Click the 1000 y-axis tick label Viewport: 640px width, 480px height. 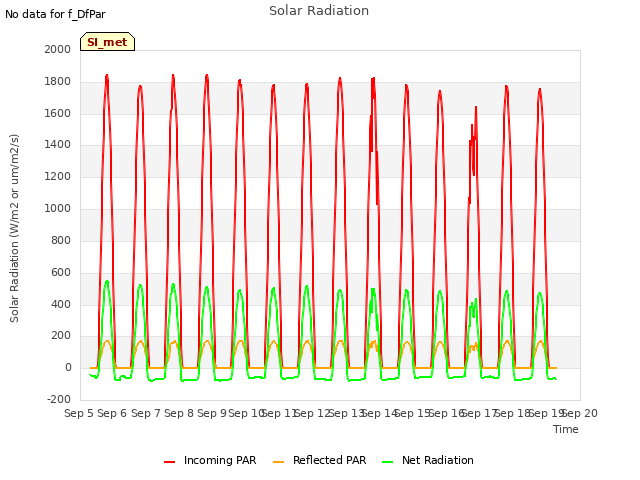(58, 209)
